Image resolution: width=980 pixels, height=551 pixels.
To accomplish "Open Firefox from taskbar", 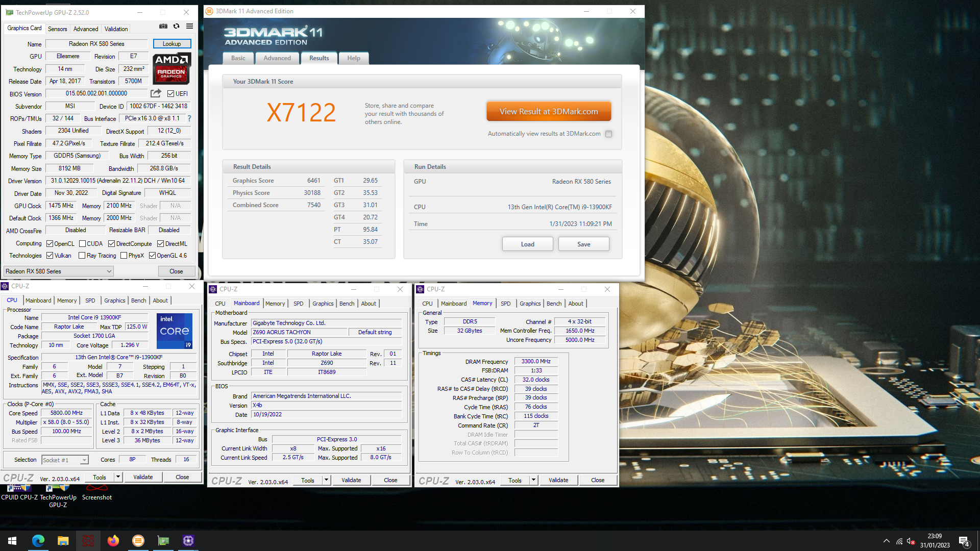I will [113, 541].
